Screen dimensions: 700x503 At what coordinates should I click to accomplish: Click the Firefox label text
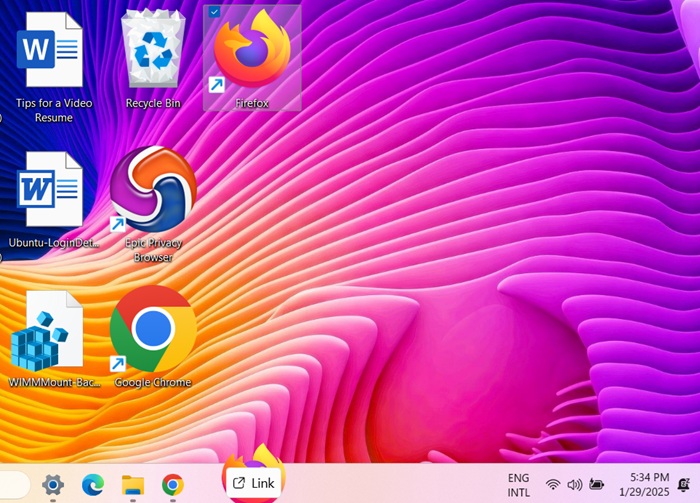pos(252,104)
